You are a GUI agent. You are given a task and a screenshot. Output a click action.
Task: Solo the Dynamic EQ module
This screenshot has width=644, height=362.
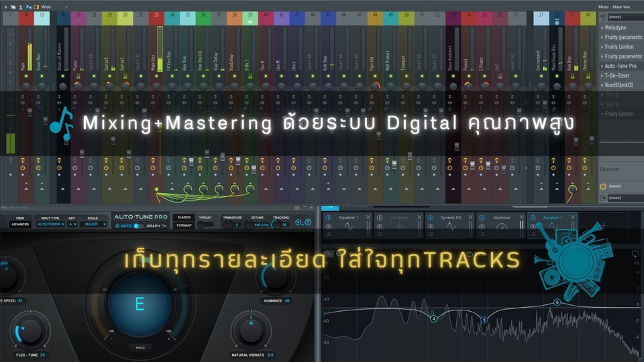click(x=431, y=227)
